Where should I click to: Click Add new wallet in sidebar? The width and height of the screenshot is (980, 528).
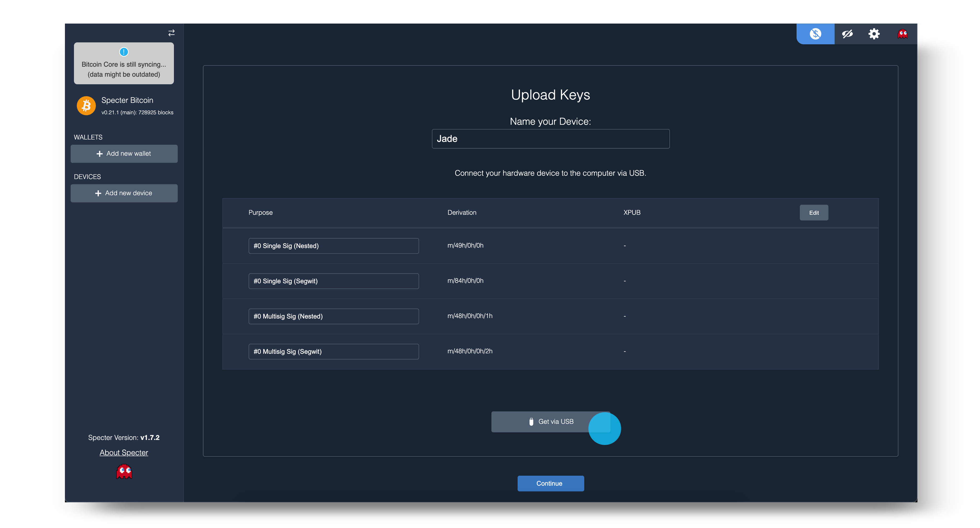124,154
